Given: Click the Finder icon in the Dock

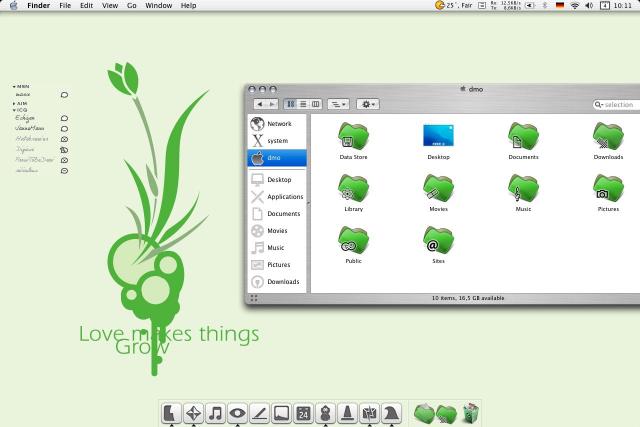Looking at the screenshot, I should [171, 413].
